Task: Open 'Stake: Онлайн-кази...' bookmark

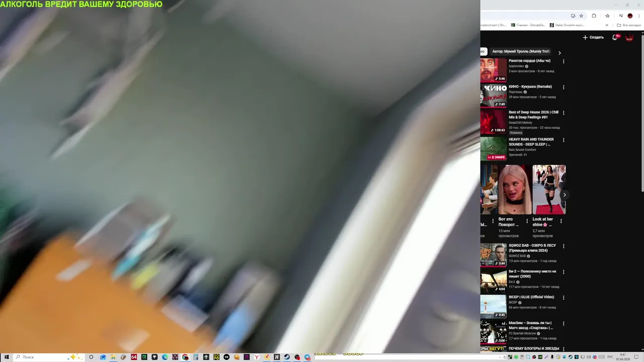Action: [x=567, y=25]
